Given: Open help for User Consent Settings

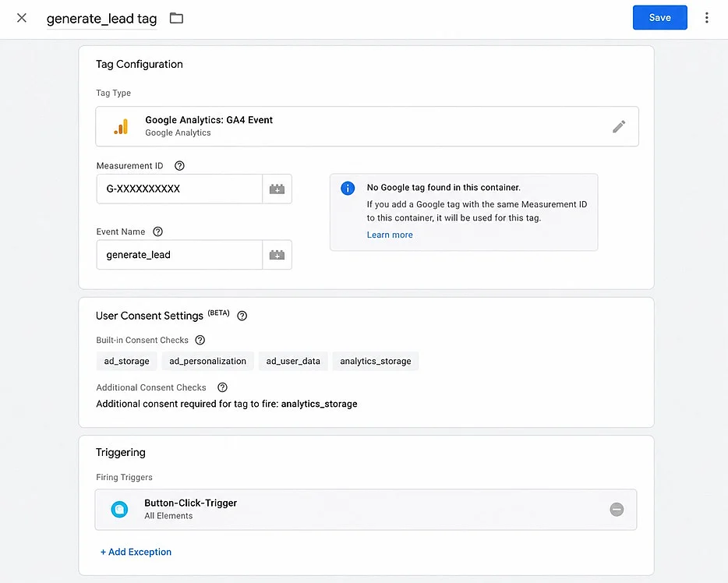Looking at the screenshot, I should (x=242, y=316).
